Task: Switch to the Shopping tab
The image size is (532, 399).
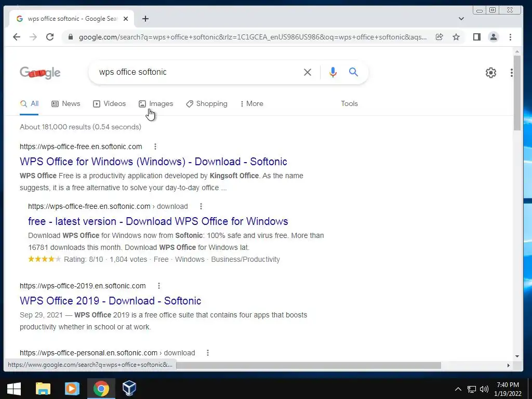Action: (207, 104)
